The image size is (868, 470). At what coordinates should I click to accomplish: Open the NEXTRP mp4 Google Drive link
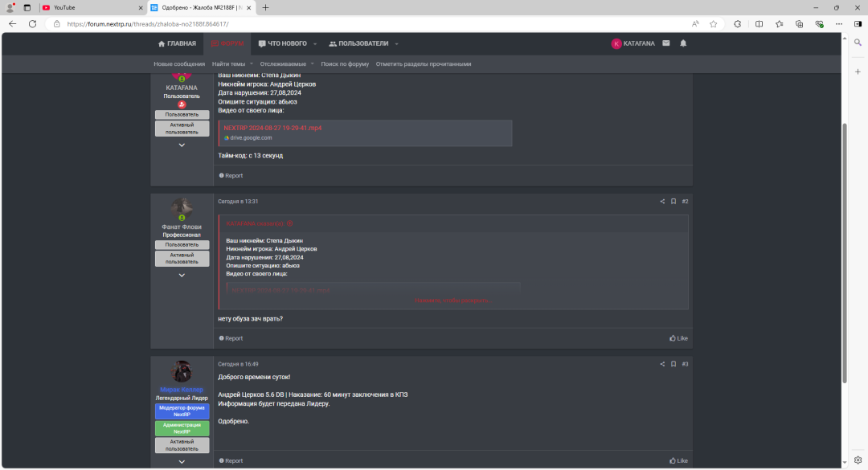click(272, 128)
